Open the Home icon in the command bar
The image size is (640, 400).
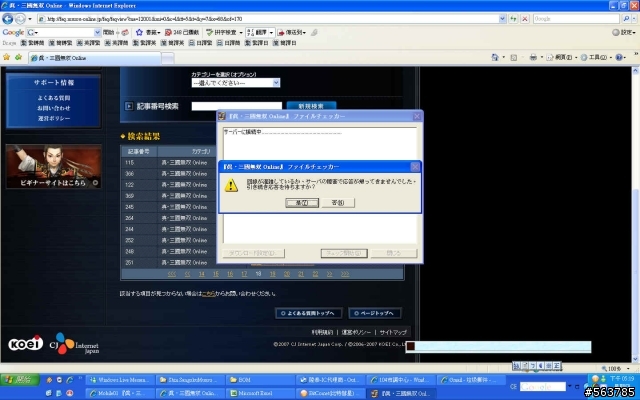[x=495, y=58]
